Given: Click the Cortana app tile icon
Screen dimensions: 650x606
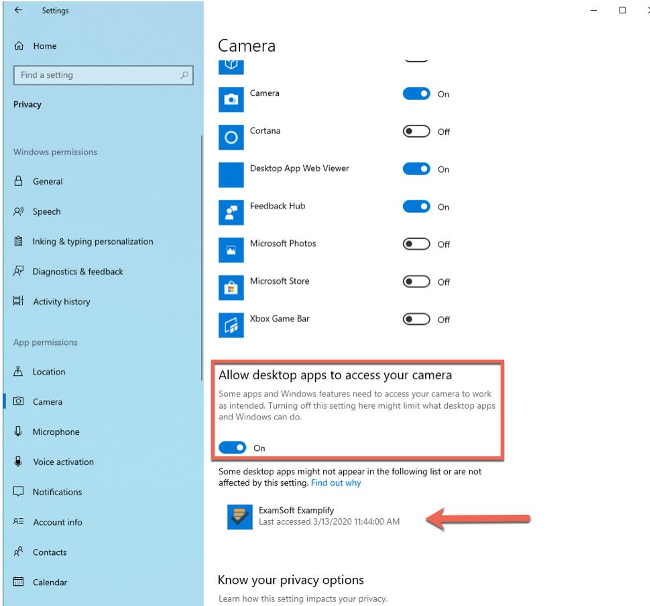Looking at the screenshot, I should click(x=231, y=137).
